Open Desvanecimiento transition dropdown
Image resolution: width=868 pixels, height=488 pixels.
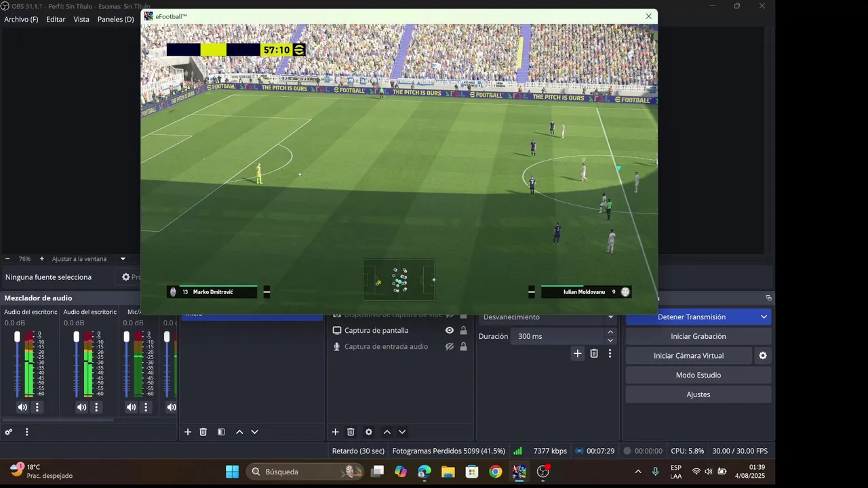coord(548,317)
